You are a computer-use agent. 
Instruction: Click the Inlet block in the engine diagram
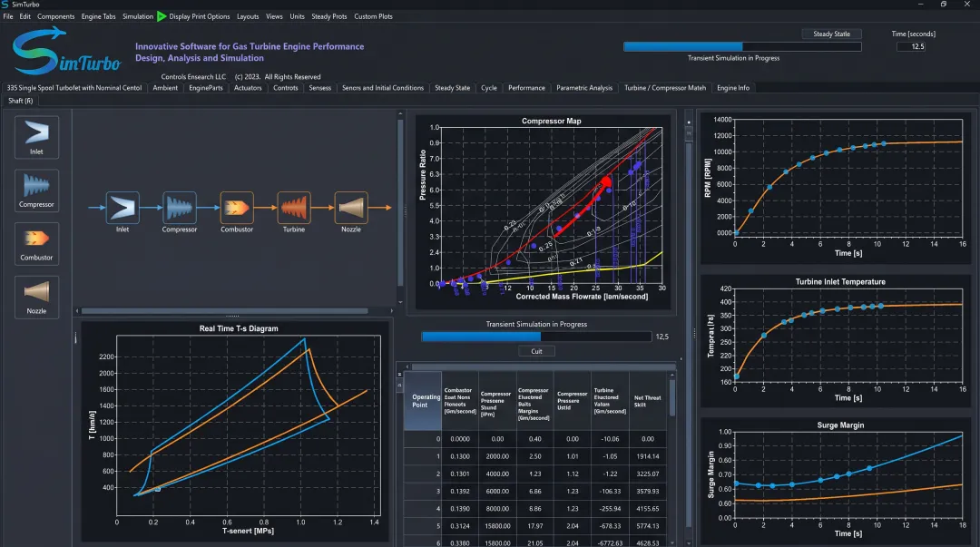pos(122,208)
